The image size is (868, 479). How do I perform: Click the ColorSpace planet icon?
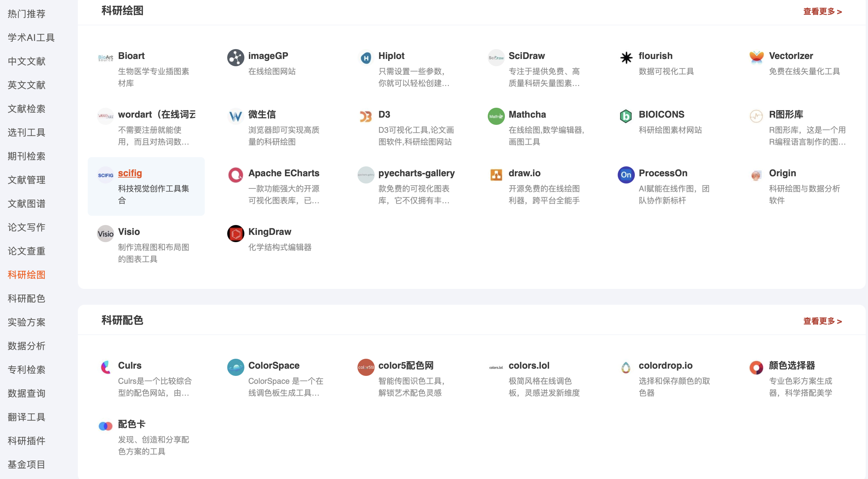[x=235, y=367]
